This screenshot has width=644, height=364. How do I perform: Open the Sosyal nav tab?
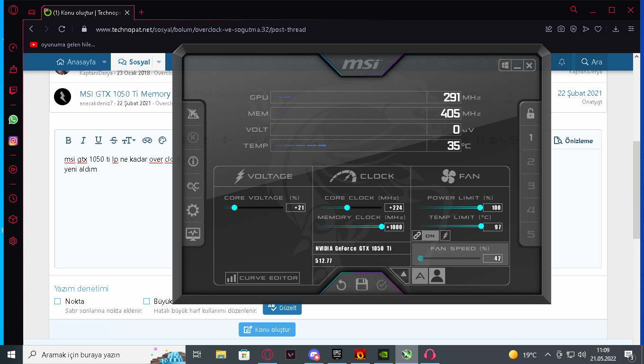pos(134,62)
